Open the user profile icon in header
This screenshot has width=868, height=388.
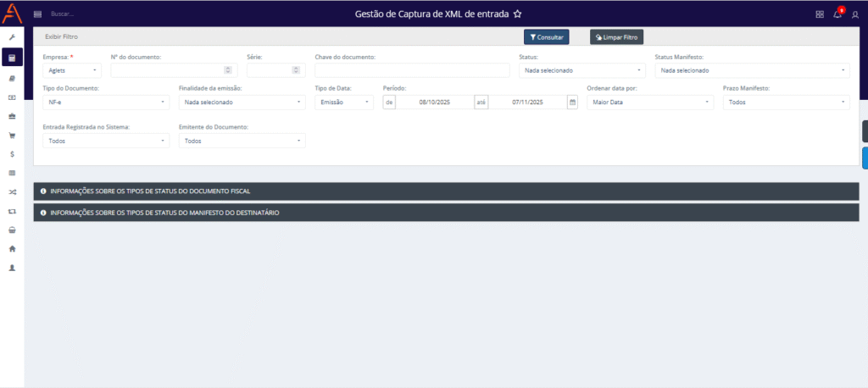(x=855, y=14)
